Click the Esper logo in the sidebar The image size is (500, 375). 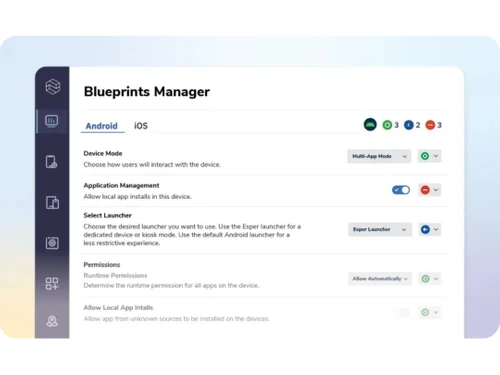[53, 87]
